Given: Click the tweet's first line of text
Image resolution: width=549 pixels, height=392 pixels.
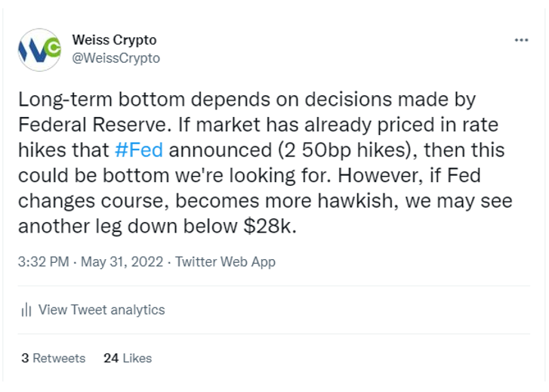Looking at the screenshot, I should [247, 100].
